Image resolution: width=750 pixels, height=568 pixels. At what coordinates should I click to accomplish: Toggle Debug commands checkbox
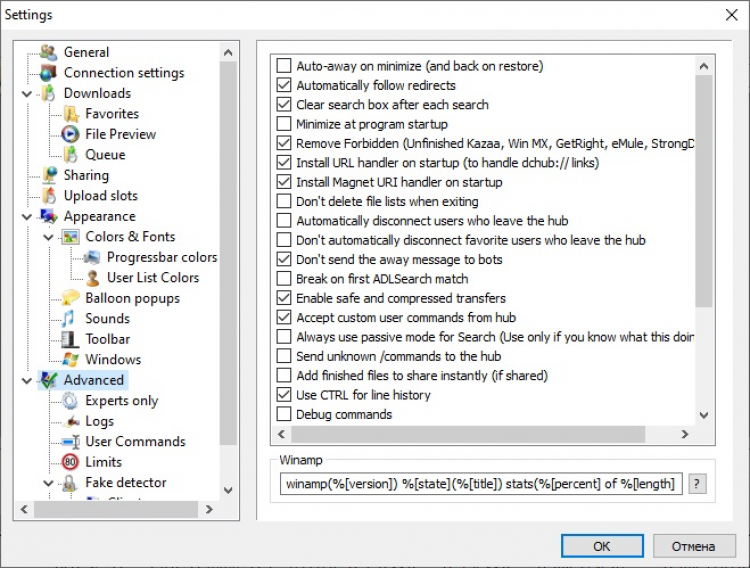pyautogui.click(x=283, y=414)
